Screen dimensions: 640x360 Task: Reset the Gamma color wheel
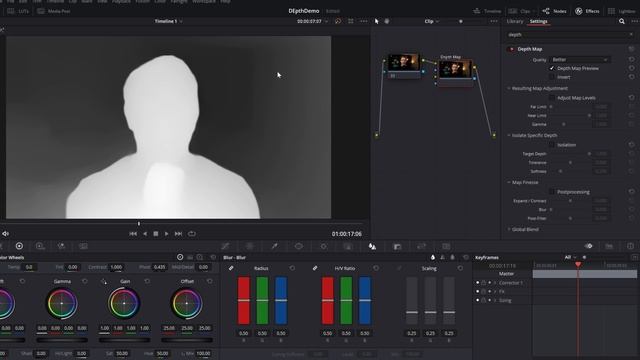point(84,281)
